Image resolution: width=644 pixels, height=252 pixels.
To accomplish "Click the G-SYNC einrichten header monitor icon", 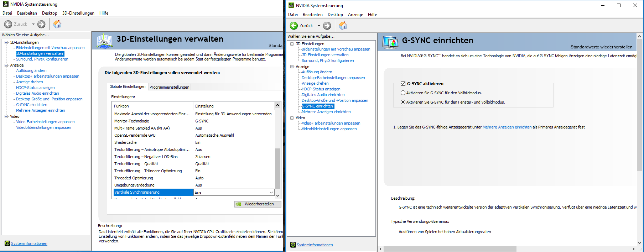I will click(390, 42).
